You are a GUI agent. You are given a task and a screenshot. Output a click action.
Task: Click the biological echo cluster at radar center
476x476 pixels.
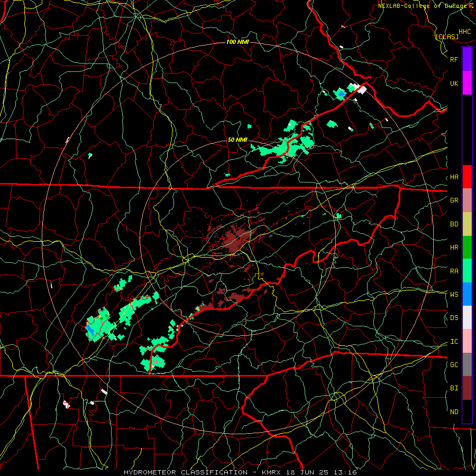(235, 237)
